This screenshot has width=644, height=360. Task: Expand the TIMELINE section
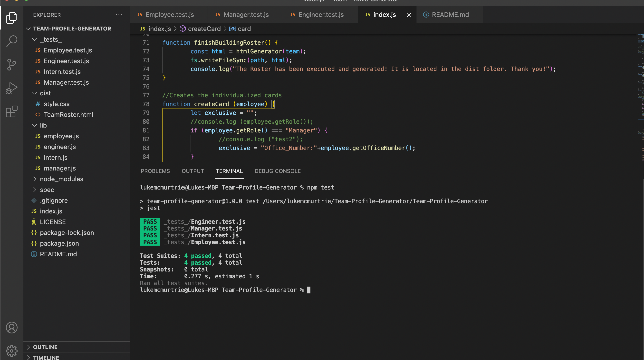[x=47, y=357]
